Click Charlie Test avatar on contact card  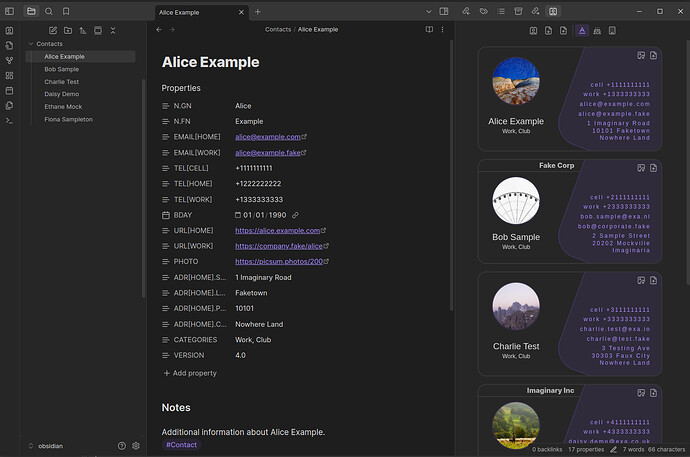516,306
